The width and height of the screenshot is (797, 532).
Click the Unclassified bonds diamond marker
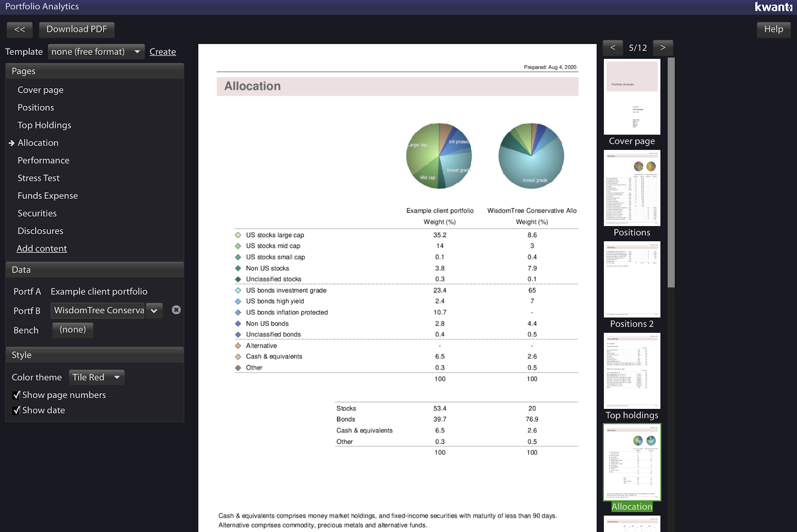(238, 335)
